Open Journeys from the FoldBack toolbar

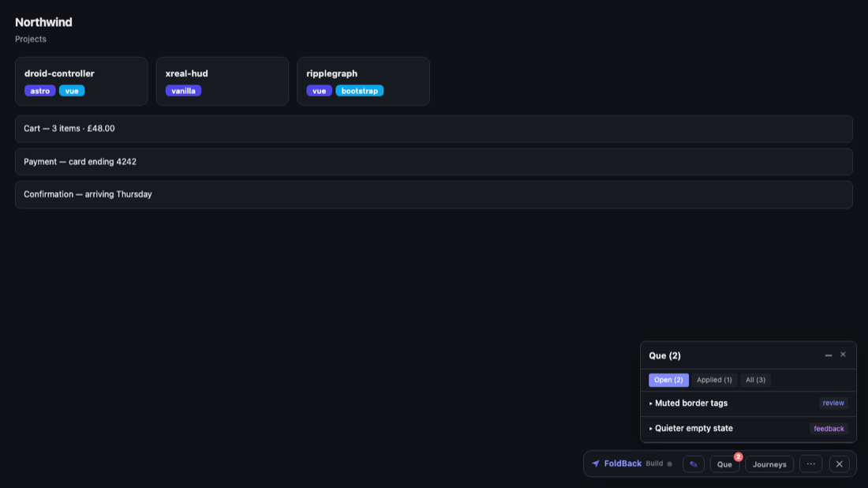[x=769, y=464]
